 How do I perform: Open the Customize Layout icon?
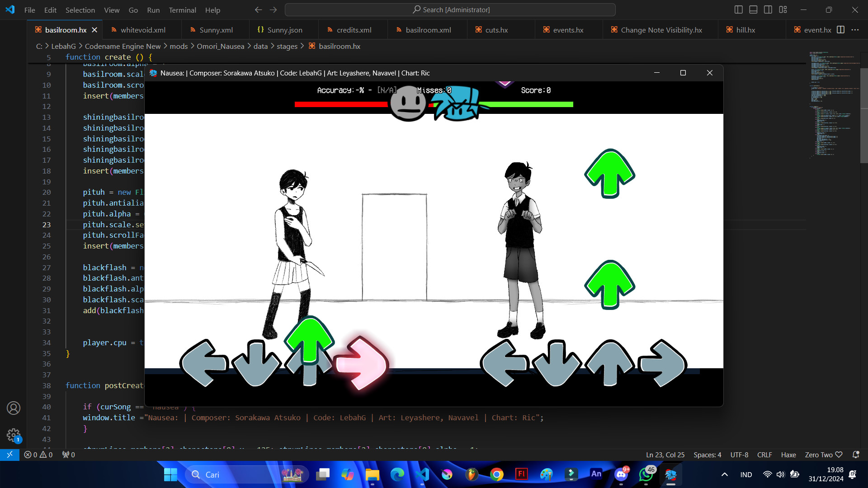783,9
